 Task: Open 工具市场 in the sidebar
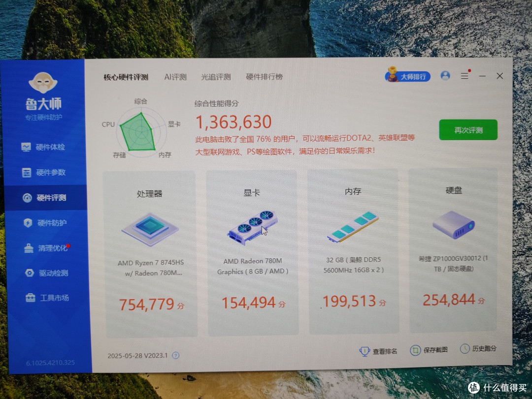click(47, 298)
